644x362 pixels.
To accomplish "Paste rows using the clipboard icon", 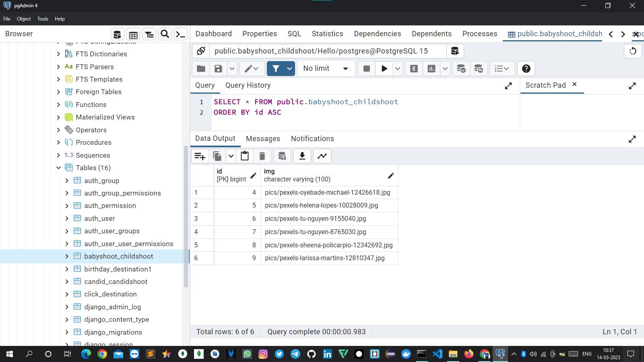I will tap(245, 156).
